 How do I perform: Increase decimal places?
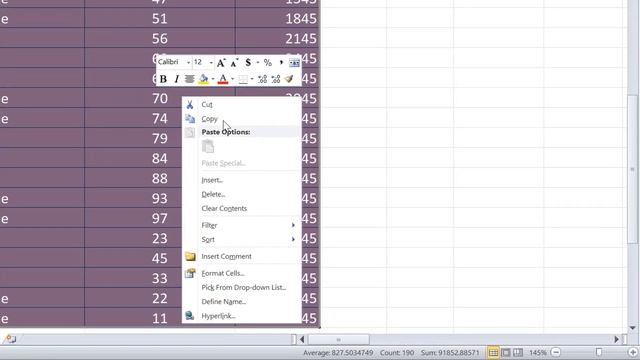tap(262, 79)
